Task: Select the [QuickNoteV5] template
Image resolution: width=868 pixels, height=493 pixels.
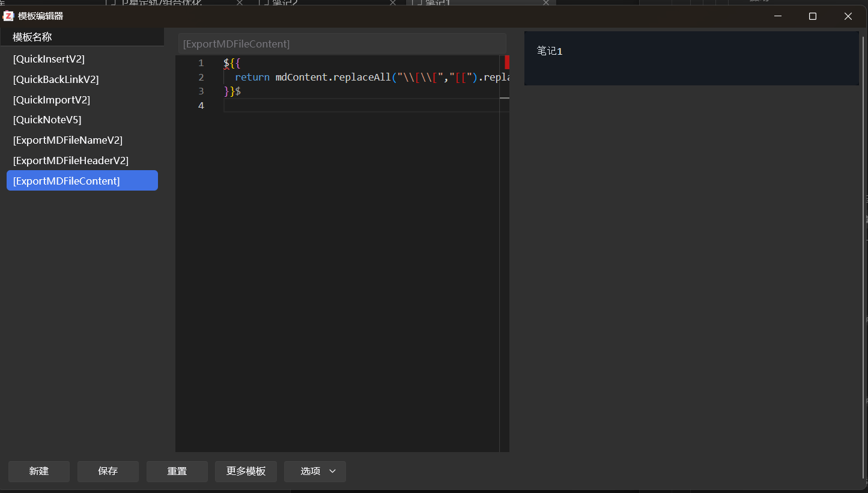Action: (x=47, y=120)
